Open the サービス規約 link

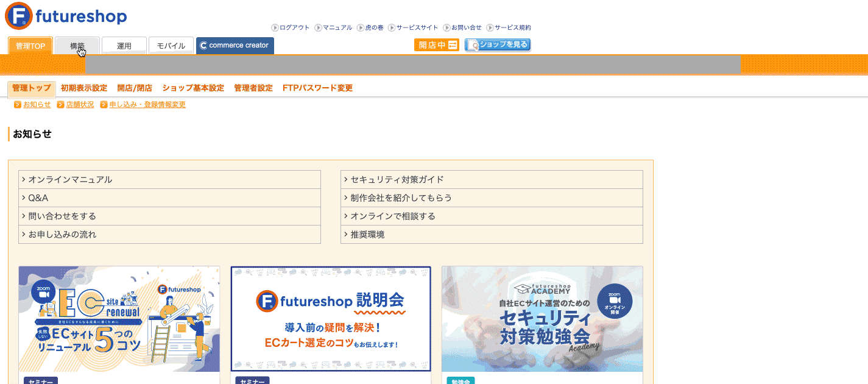click(x=513, y=27)
